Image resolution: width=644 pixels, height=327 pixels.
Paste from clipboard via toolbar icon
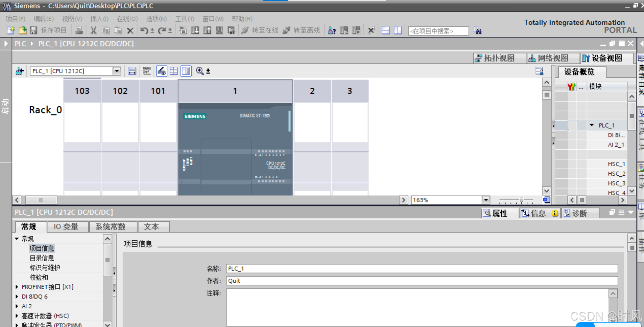pyautogui.click(x=118, y=30)
